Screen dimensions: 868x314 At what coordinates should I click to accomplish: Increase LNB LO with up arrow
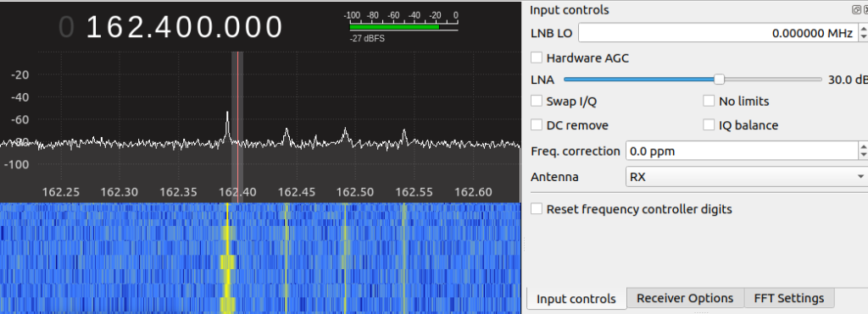pyautogui.click(x=864, y=28)
